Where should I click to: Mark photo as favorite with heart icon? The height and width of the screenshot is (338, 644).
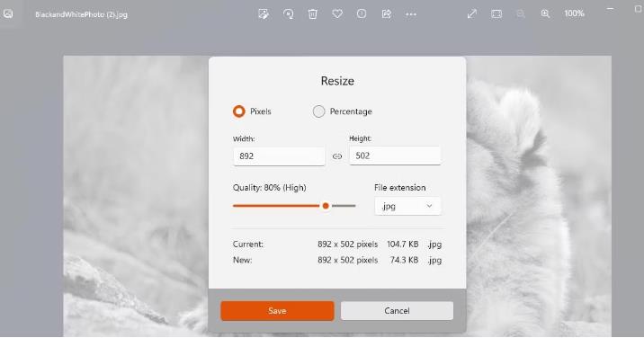pyautogui.click(x=337, y=14)
